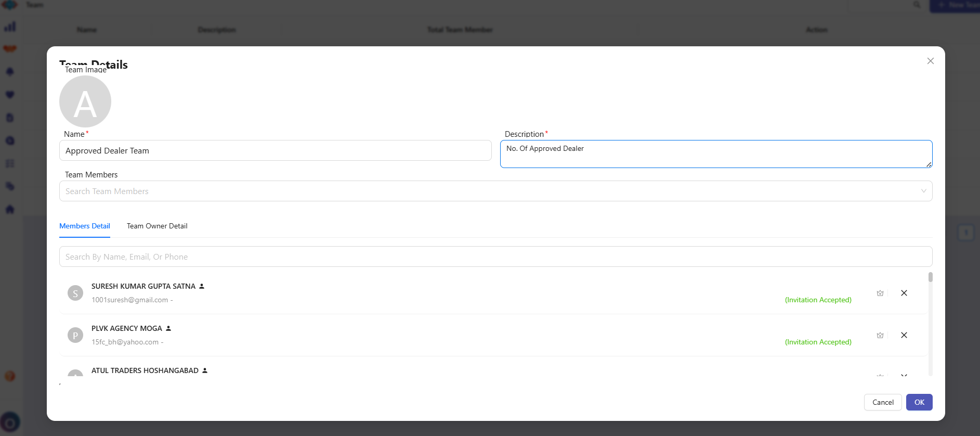
Task: Click Invitation Accepted status for PLVK AGENCY MOGA
Action: (818, 342)
